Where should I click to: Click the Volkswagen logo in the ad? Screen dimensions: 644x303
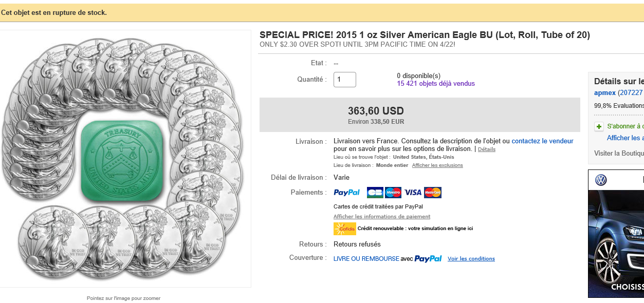pos(601,180)
